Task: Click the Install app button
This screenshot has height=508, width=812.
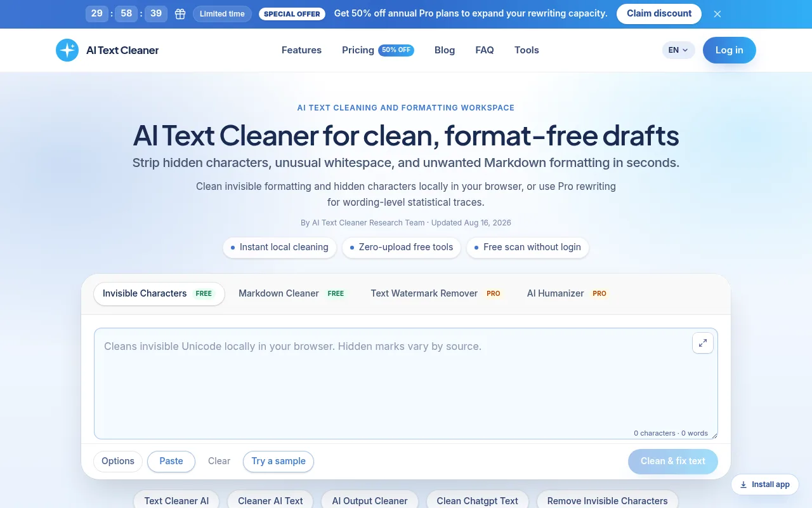Action: 765,485
